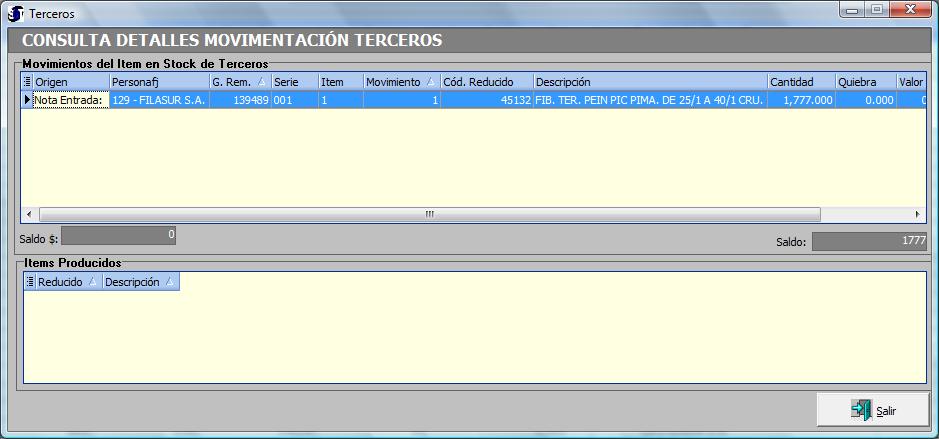Select the Nota Entrada cell
This screenshot has width=939, height=439.
click(x=70, y=100)
